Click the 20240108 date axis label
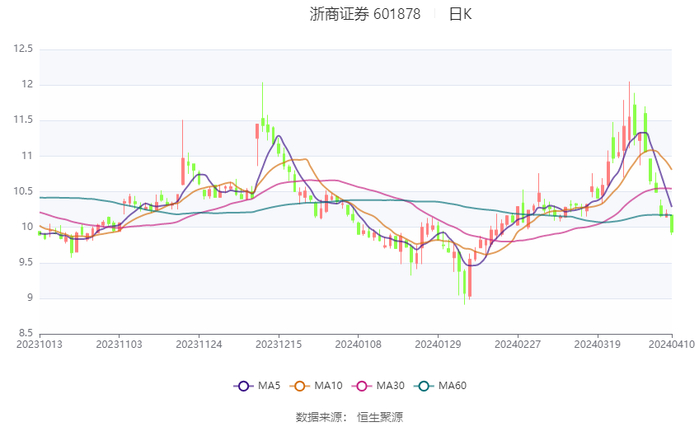The image size is (700, 427). 358,343
